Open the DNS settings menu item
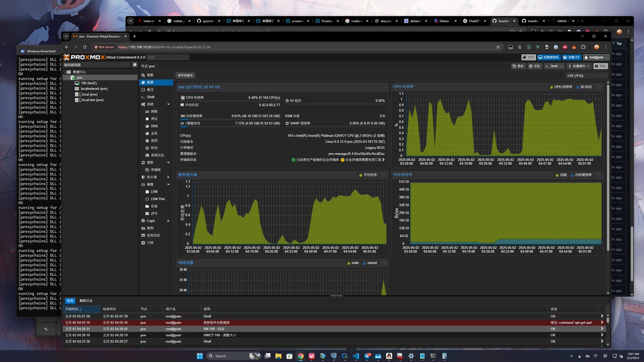The width and height of the screenshot is (644, 362). point(154,125)
